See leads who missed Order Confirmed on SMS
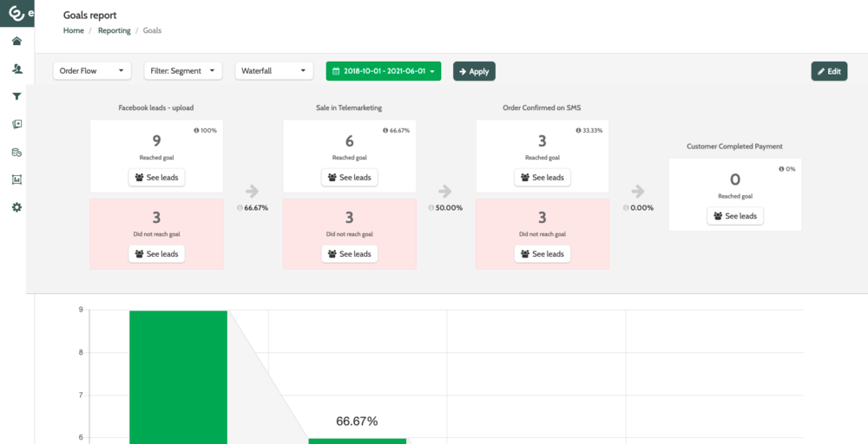This screenshot has height=444, width=868. click(x=542, y=254)
